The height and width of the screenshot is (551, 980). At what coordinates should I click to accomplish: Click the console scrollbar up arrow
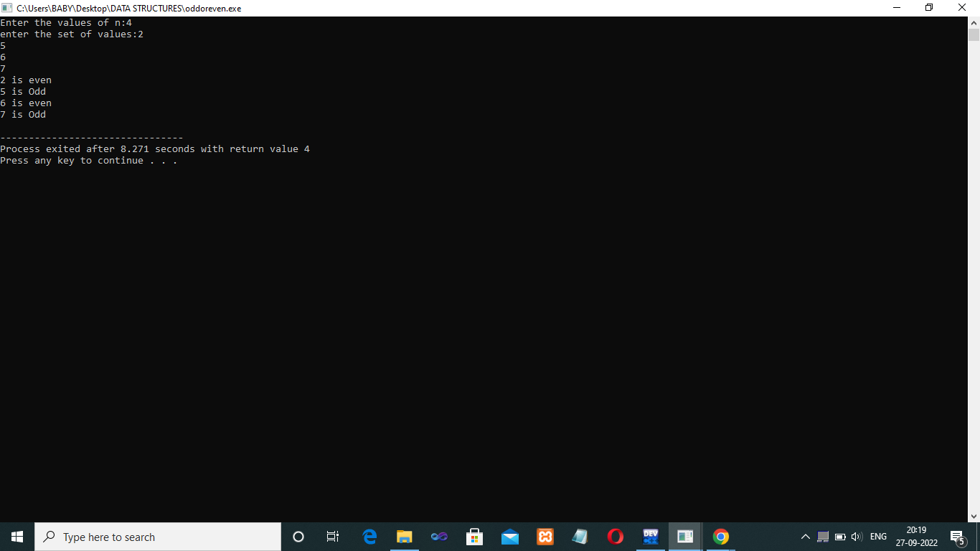coord(974,22)
